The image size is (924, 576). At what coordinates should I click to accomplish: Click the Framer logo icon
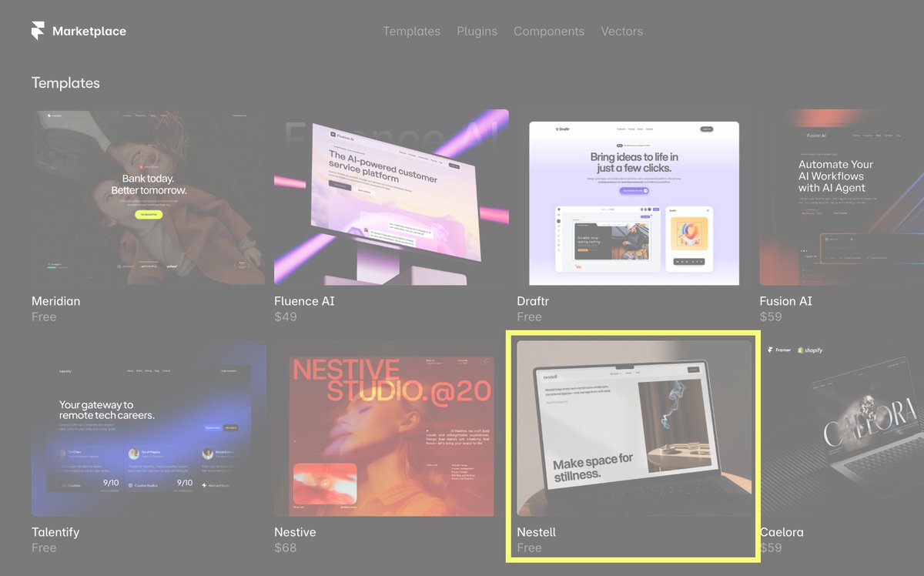(x=38, y=31)
